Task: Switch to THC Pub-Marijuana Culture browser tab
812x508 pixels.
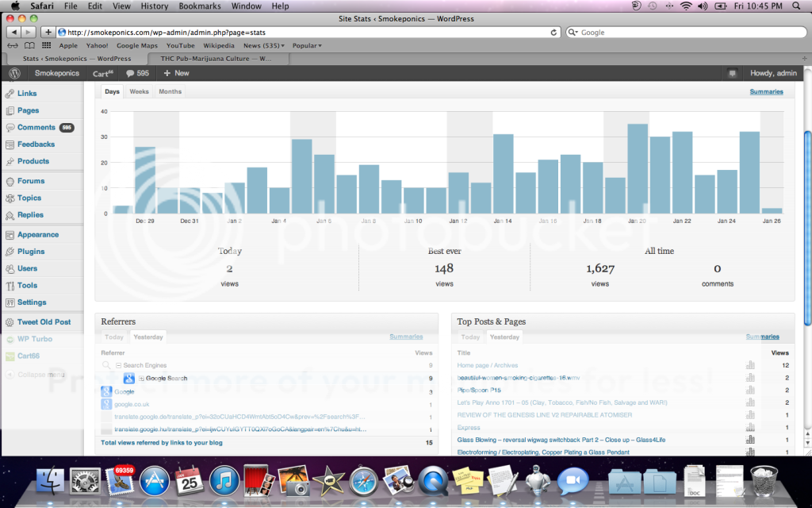Action: coord(216,59)
